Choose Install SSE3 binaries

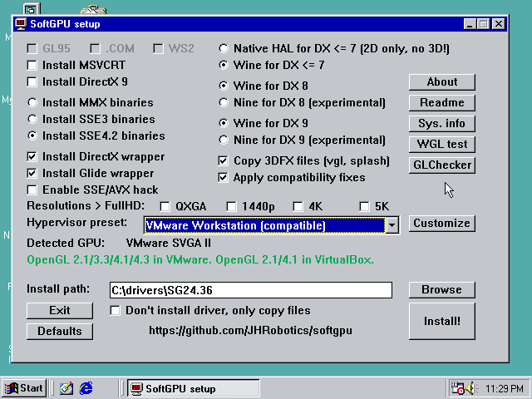pyautogui.click(x=32, y=119)
